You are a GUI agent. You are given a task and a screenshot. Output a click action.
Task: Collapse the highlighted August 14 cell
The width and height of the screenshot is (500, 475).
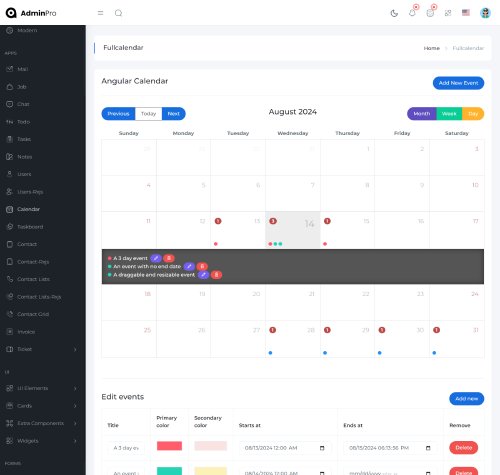(293, 230)
